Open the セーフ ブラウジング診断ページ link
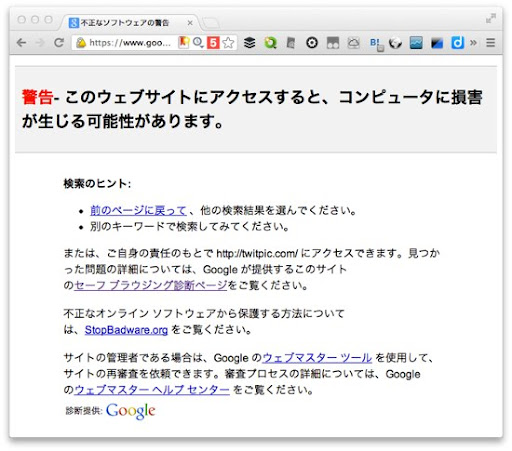The height and width of the screenshot is (451, 512). [151, 285]
